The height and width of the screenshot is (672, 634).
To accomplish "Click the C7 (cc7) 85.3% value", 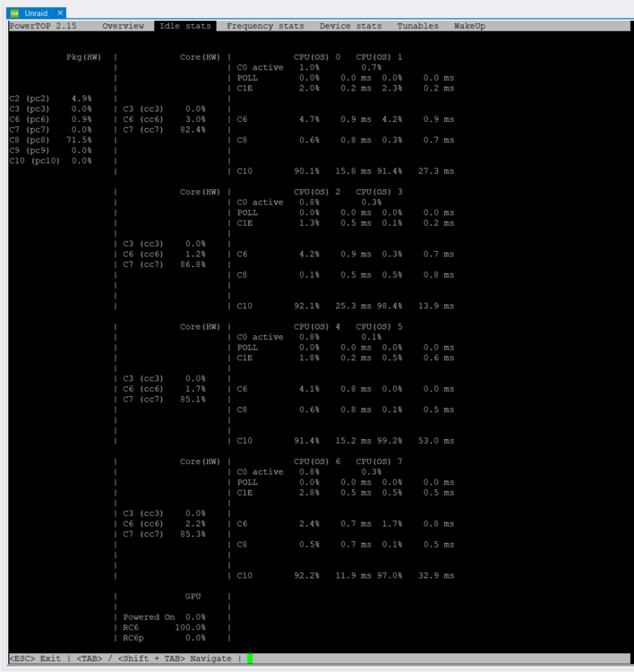I will [x=193, y=534].
